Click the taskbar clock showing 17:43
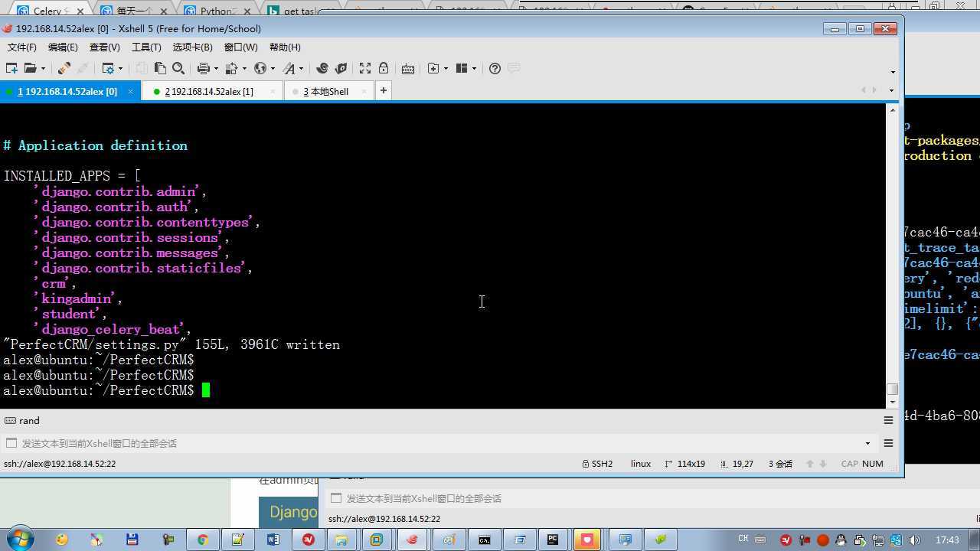Screen dimensions: 980x551 pyautogui.click(x=947, y=540)
